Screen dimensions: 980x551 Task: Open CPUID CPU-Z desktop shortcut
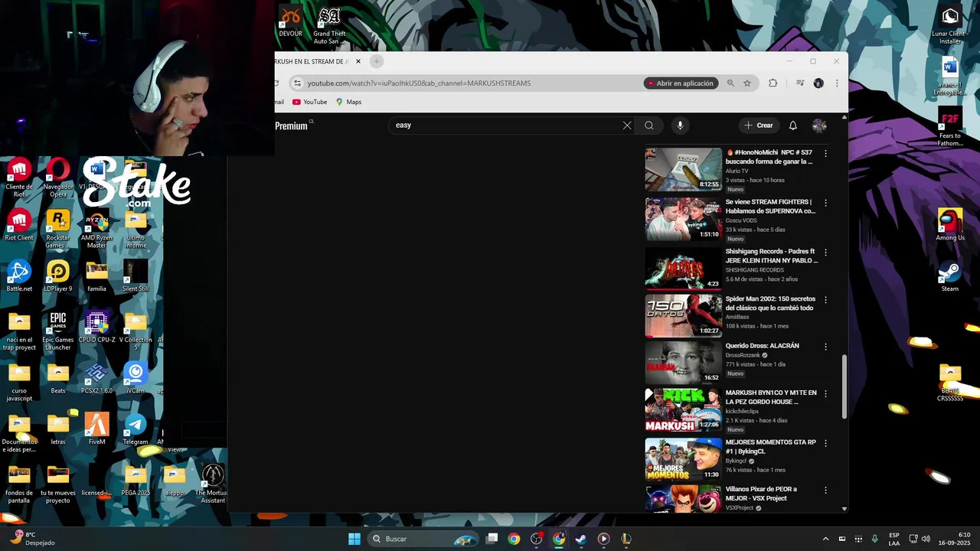[96, 327]
